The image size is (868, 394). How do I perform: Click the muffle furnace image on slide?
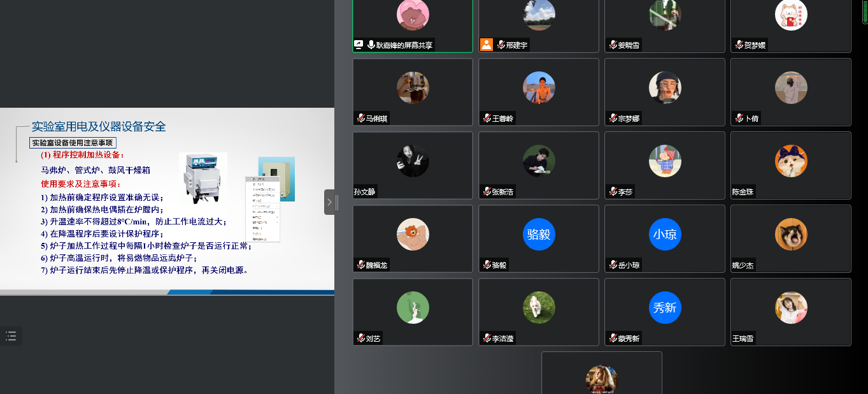[x=203, y=178]
